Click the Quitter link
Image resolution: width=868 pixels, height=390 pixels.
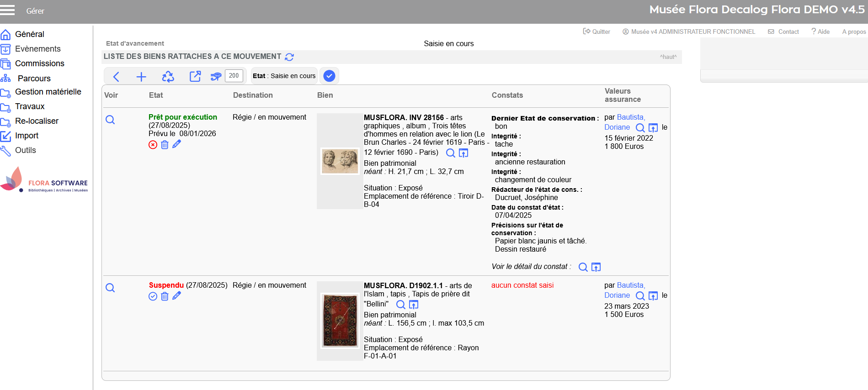pyautogui.click(x=597, y=32)
